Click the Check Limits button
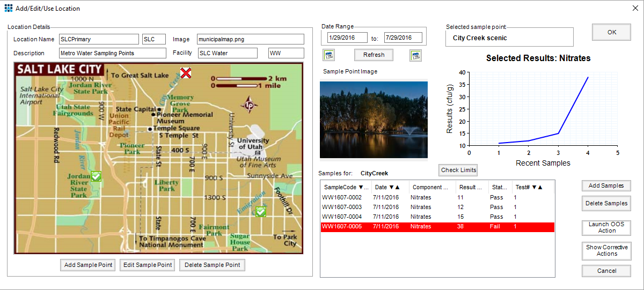Screen dimensions: 644x290 pyautogui.click(x=458, y=170)
